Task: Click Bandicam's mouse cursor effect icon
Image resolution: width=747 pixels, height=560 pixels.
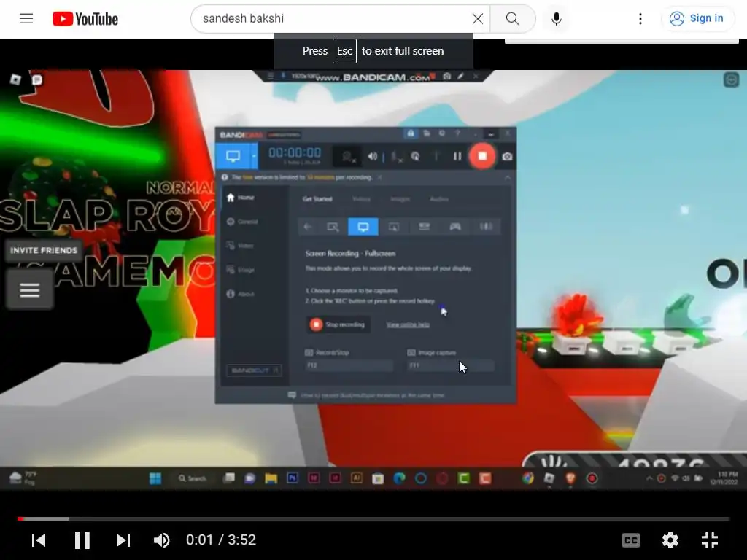Action: pos(415,156)
